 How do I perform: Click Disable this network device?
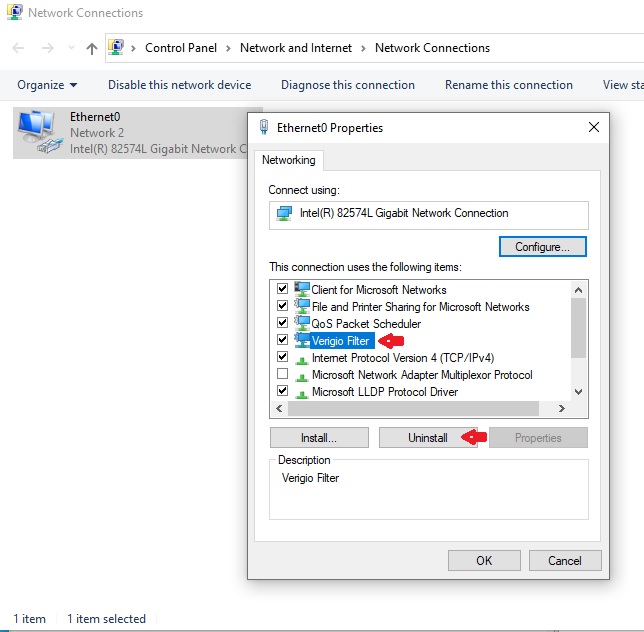(x=179, y=85)
